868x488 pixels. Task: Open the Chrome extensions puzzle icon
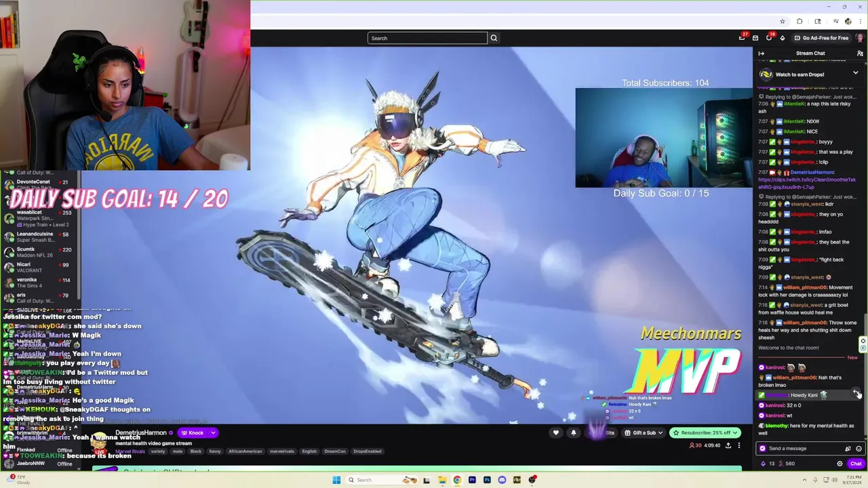tap(800, 21)
